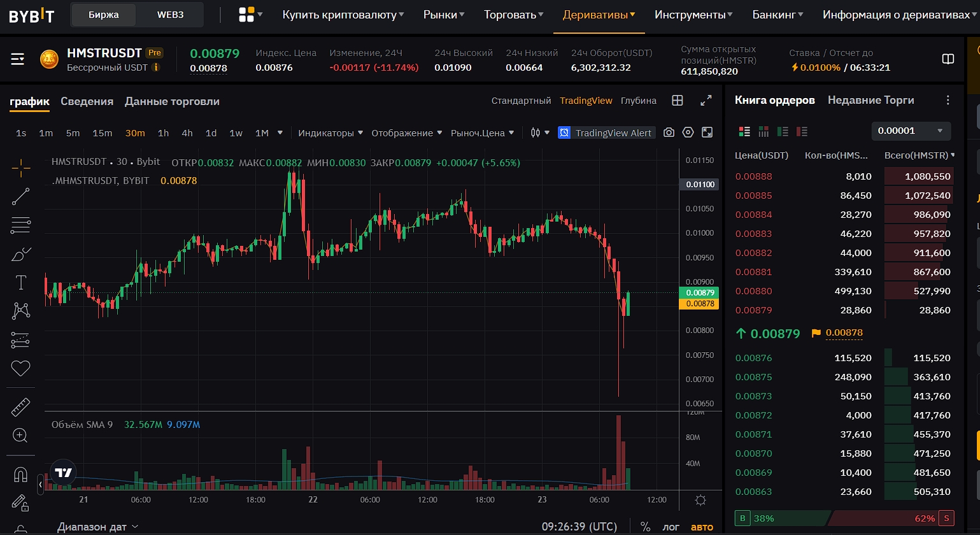
Task: Click the BYBIT logo
Action: point(31,15)
